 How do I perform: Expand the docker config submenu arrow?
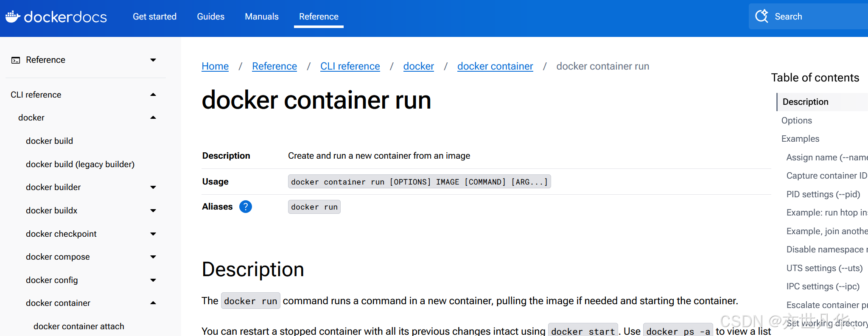pos(153,280)
